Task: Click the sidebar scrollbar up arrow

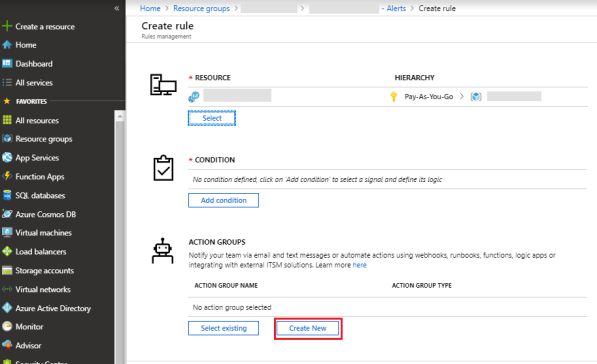Action: point(120,116)
